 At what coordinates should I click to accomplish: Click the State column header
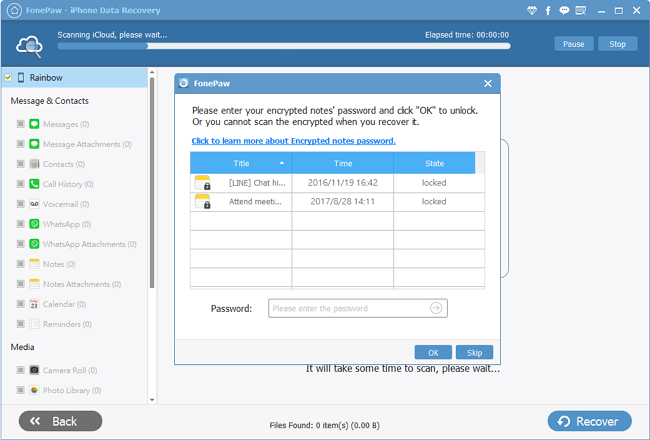(434, 163)
